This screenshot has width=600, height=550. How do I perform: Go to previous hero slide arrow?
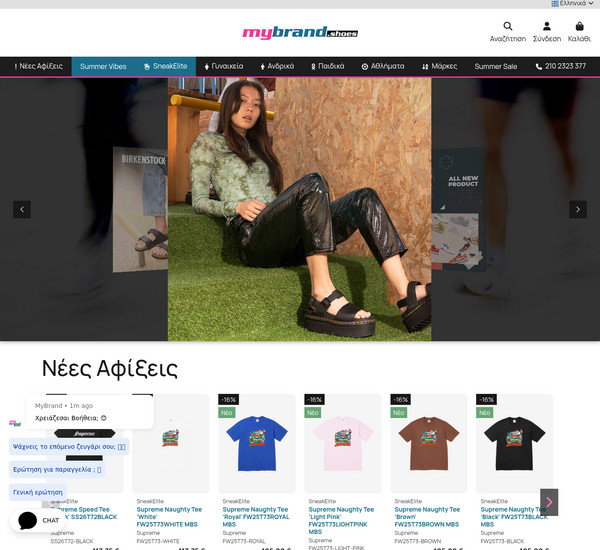[x=22, y=209]
